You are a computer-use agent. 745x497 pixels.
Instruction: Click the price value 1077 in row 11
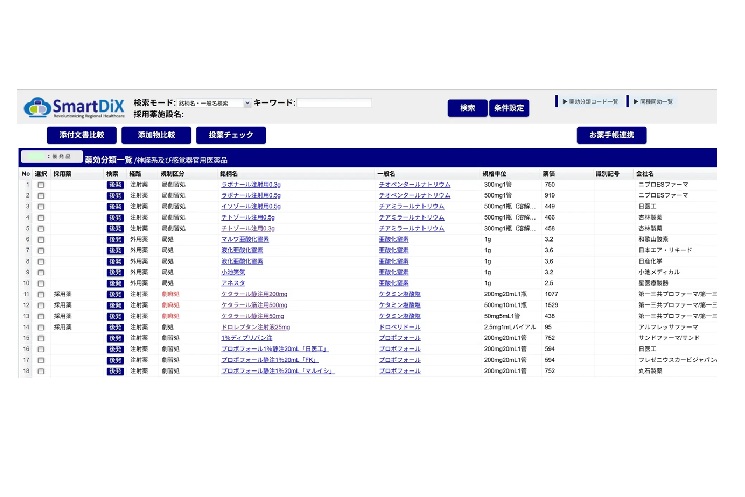point(552,294)
